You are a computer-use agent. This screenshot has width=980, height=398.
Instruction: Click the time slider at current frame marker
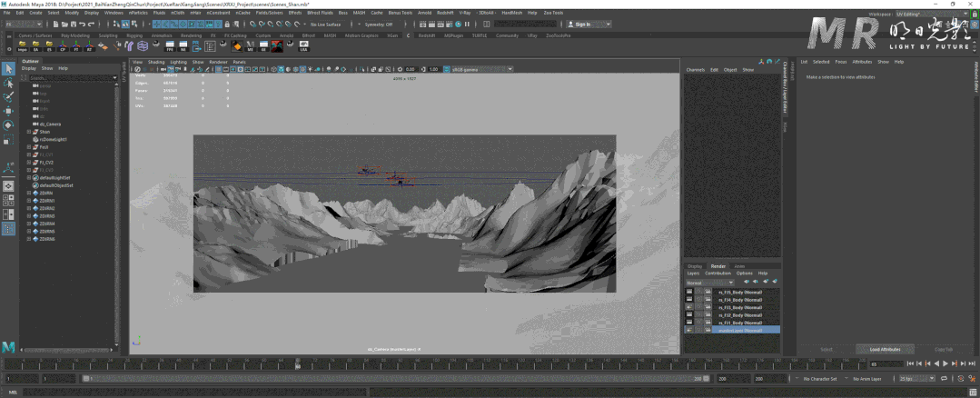click(x=298, y=363)
